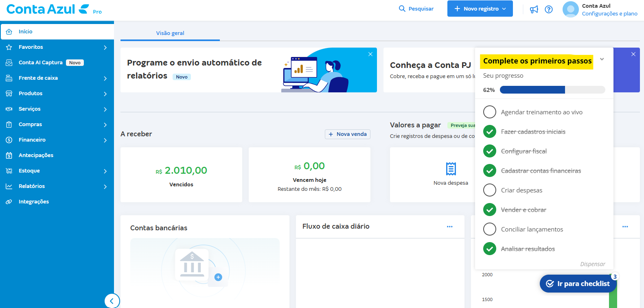
Task: Open Conta AI Captura menu item
Action: pos(57,63)
